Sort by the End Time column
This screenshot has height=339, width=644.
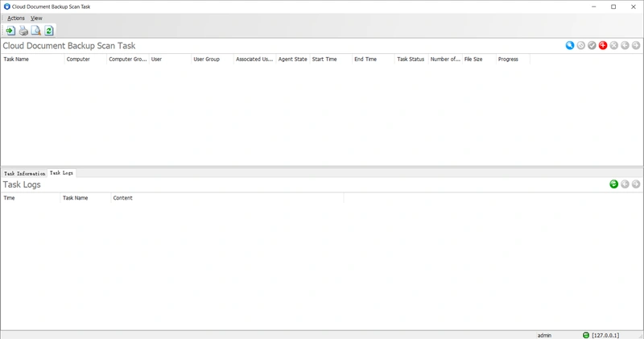(x=374, y=59)
